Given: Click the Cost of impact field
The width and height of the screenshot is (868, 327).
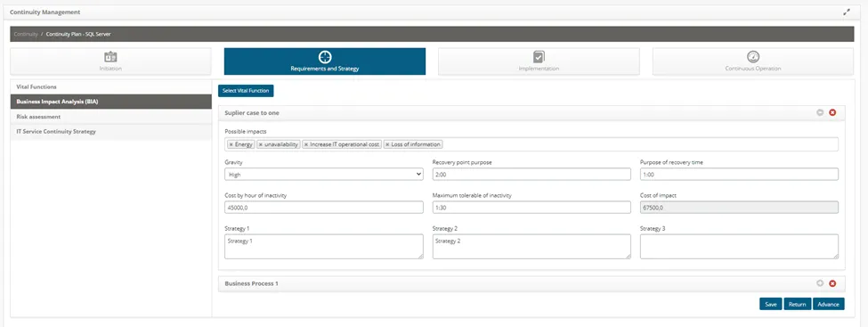Looking at the screenshot, I should tap(739, 208).
